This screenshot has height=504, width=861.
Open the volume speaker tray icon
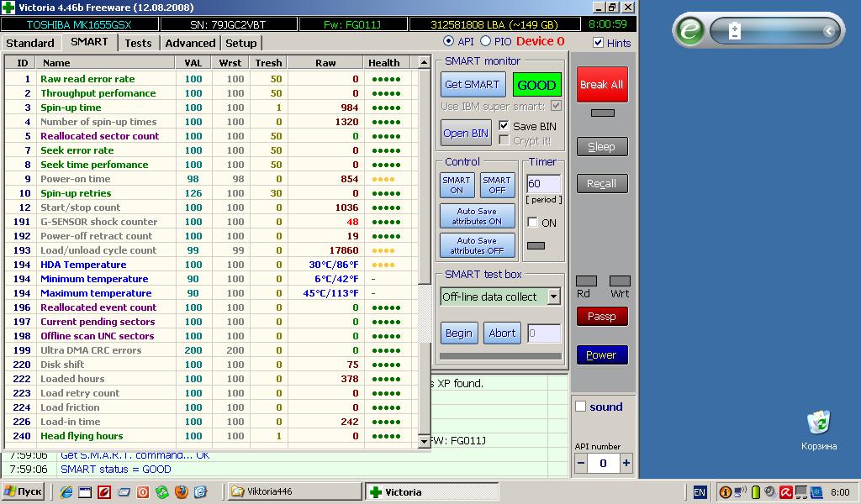click(770, 492)
